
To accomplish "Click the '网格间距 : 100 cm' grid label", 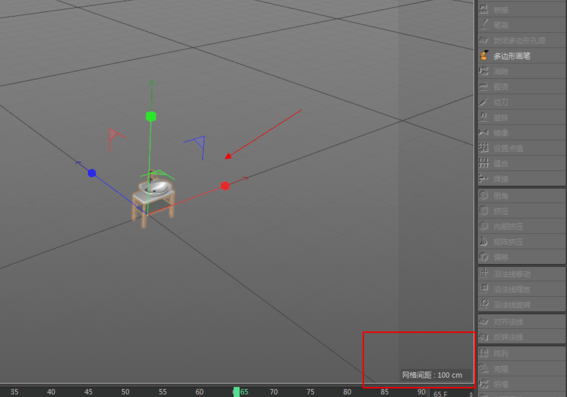I will (x=432, y=375).
